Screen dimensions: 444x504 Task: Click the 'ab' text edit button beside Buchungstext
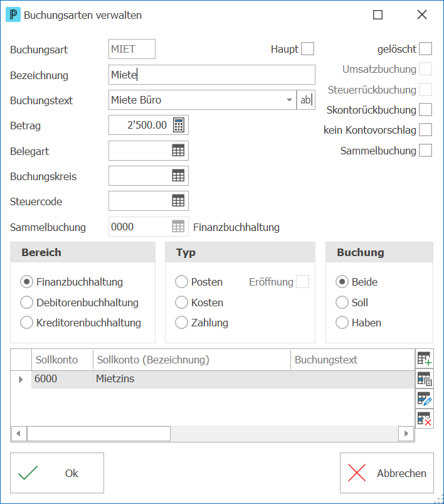(x=306, y=100)
